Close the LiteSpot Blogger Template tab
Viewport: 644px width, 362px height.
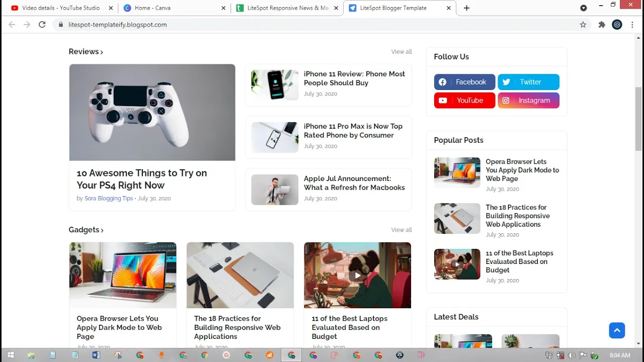point(449,8)
